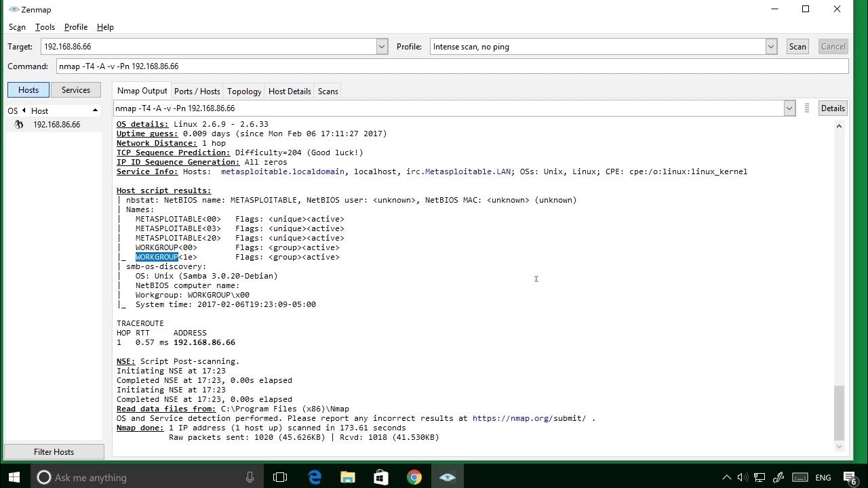Viewport: 868px width, 488px height.
Task: Open the Action Center notifications icon
Action: pyautogui.click(x=850, y=478)
